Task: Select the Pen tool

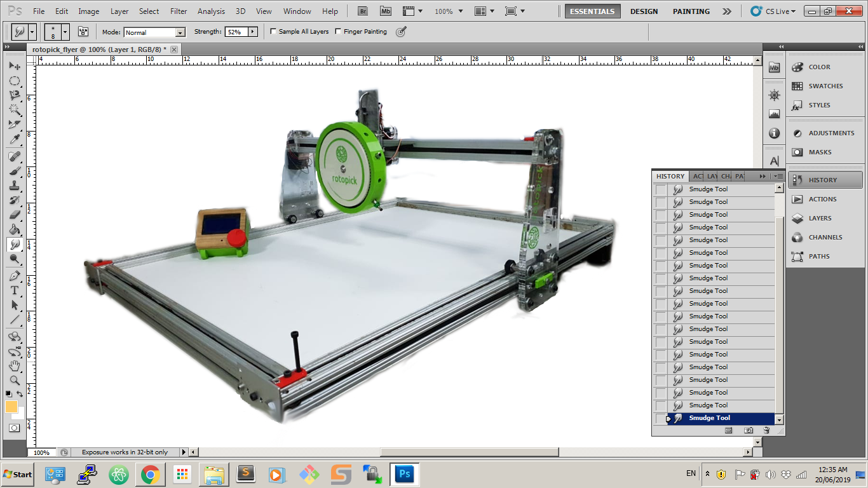Action: coord(15,276)
